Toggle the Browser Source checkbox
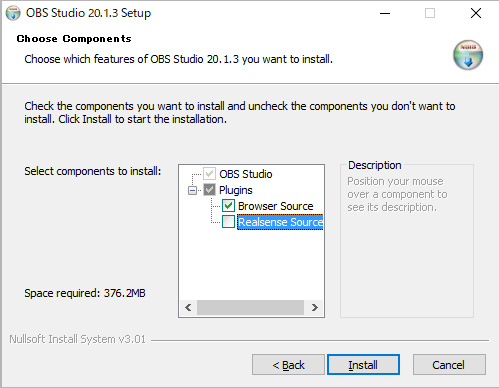The height and width of the screenshot is (388, 499). [228, 206]
